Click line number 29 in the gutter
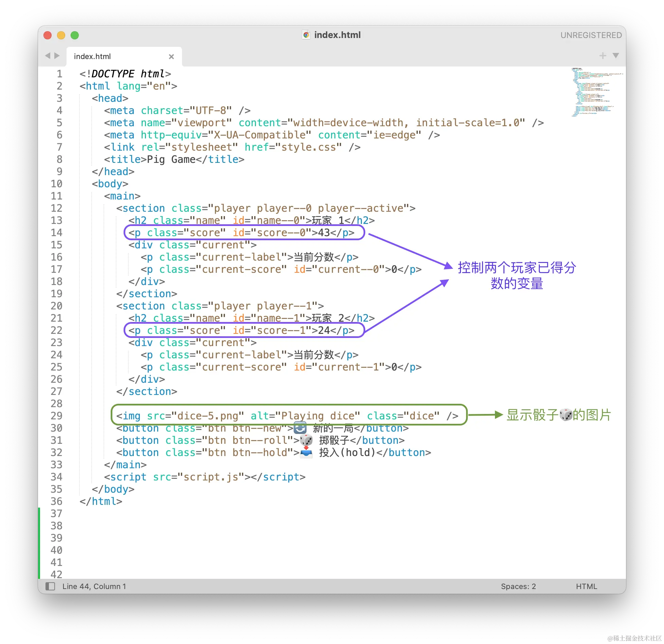 click(57, 416)
